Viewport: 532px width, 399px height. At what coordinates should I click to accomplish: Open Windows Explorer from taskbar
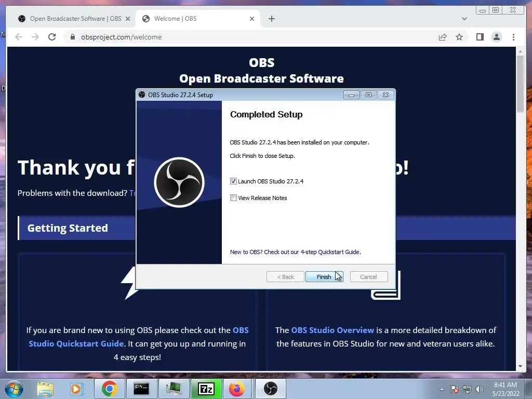(45, 389)
